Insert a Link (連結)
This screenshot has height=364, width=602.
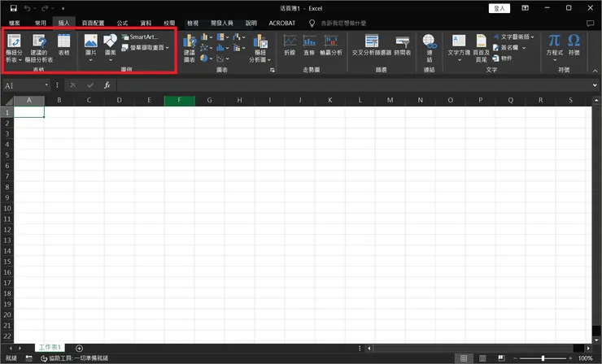coord(430,48)
